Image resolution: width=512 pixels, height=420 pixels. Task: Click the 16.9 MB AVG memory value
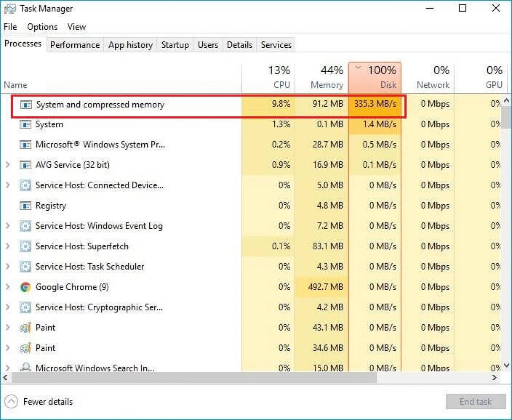point(328,165)
